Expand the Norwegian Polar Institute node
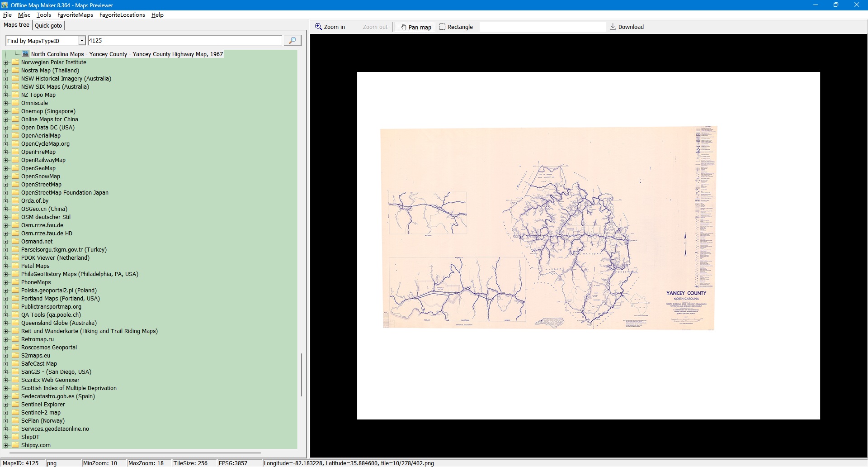868x467 pixels. pyautogui.click(x=6, y=62)
